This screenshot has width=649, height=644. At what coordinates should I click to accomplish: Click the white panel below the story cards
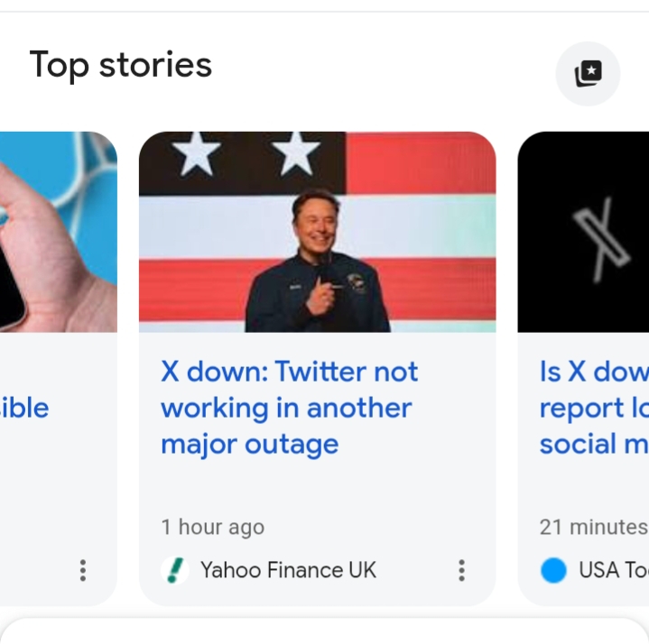click(x=325, y=631)
